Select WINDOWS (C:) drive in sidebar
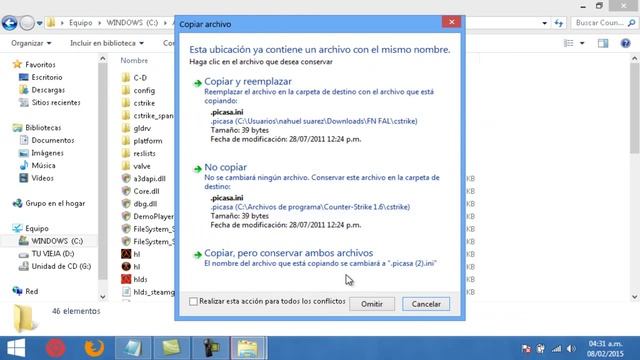Screen dimensions: 640x360 pos(57,241)
